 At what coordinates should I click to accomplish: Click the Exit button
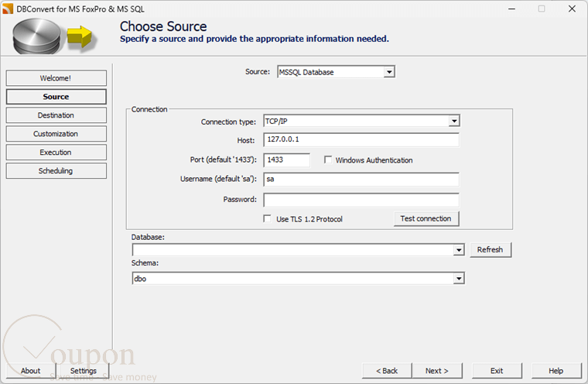(497, 371)
